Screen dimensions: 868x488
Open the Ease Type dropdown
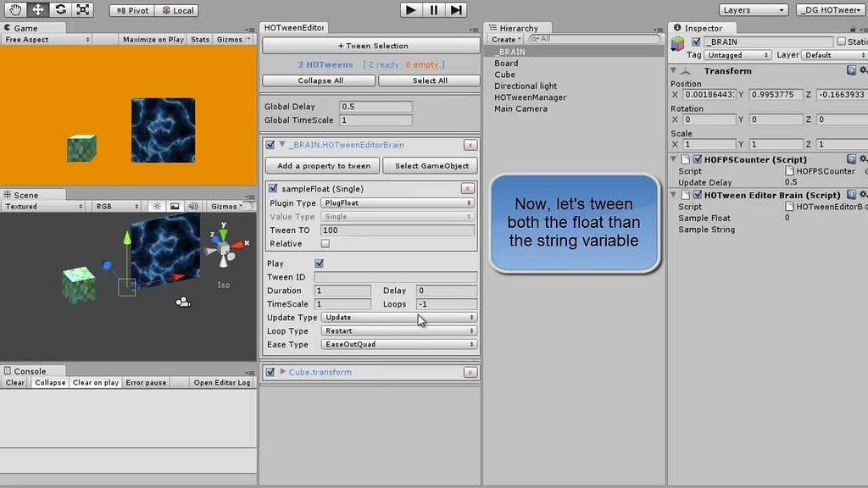pos(398,344)
